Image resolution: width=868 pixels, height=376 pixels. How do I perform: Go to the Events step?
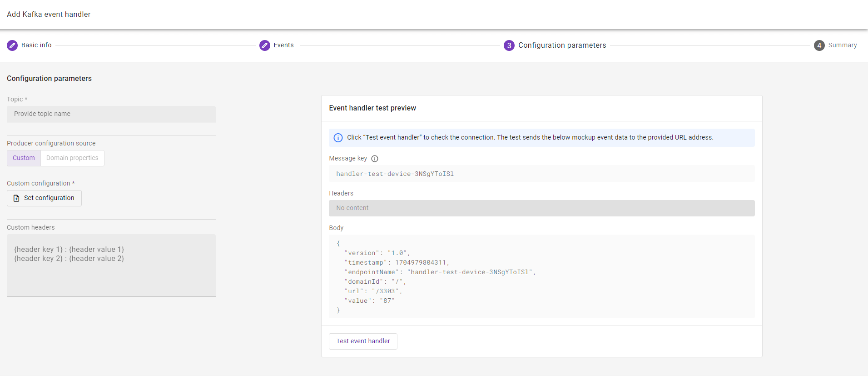(283, 45)
